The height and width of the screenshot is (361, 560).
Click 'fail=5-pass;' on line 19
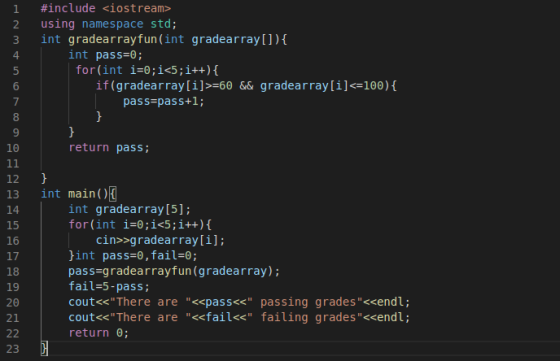tap(109, 286)
